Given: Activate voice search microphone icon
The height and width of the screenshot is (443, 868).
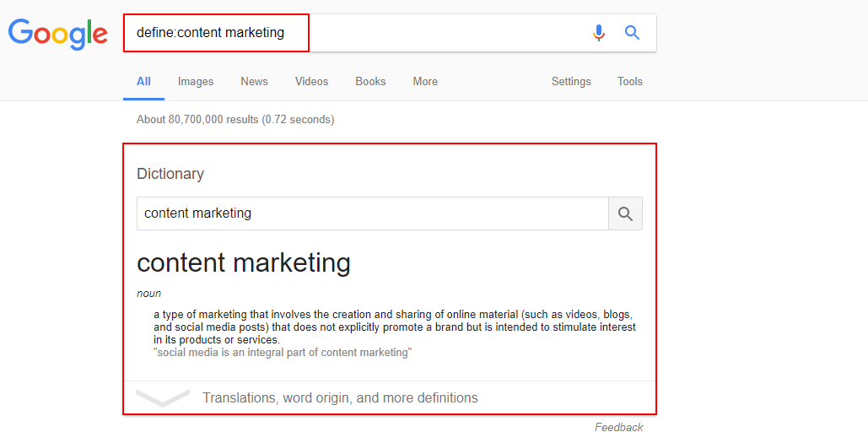Looking at the screenshot, I should click(598, 33).
